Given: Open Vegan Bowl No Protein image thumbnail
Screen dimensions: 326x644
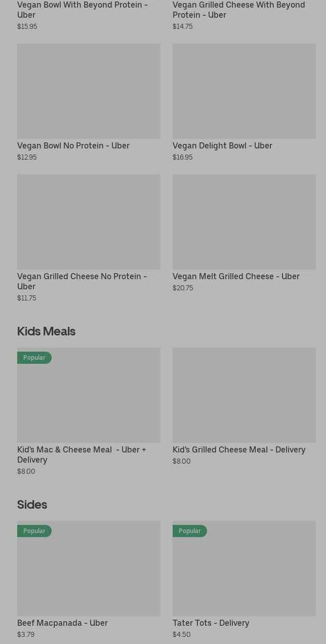Looking at the screenshot, I should coord(89,91).
